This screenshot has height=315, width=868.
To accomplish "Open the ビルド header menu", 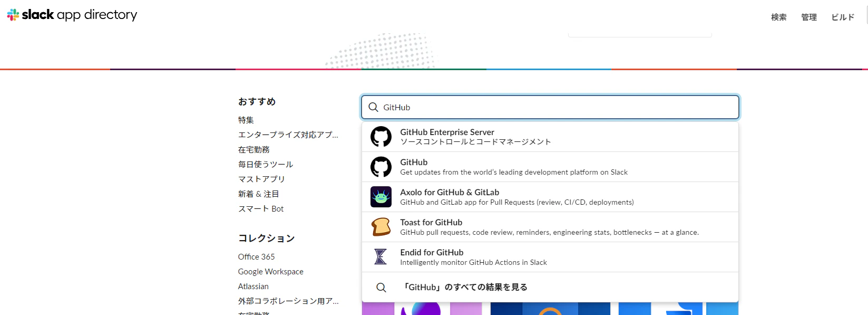I will (843, 17).
